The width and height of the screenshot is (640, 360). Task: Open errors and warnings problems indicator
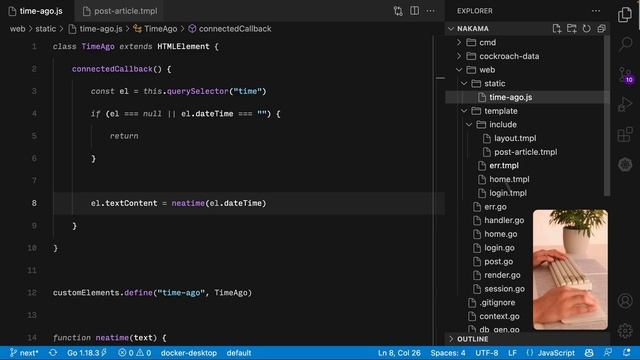[x=135, y=353]
